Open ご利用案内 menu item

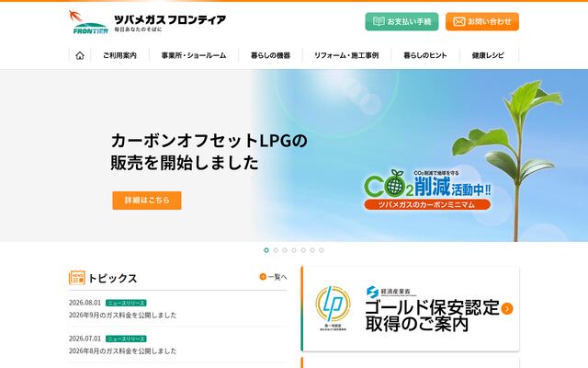pos(120,55)
